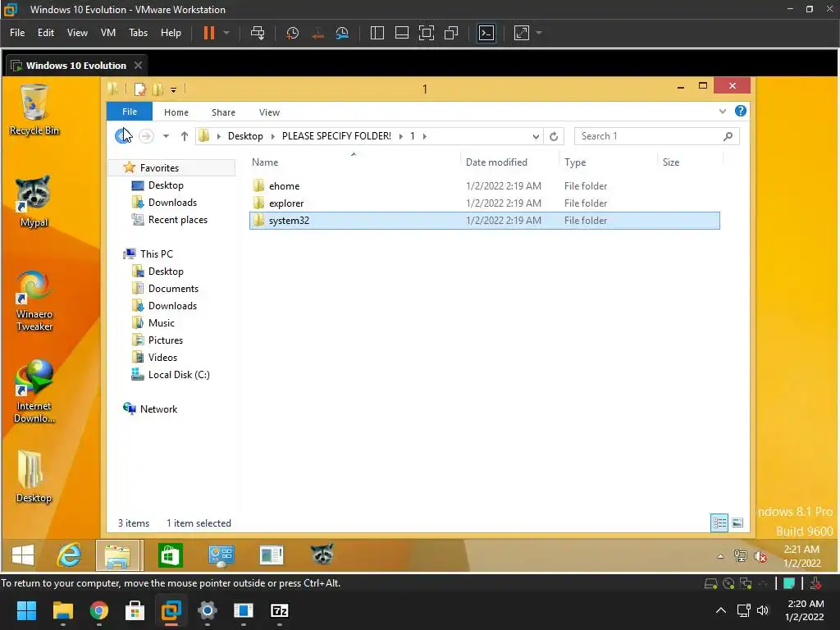The width and height of the screenshot is (840, 630).
Task: Refresh the current folder view
Action: click(x=554, y=136)
